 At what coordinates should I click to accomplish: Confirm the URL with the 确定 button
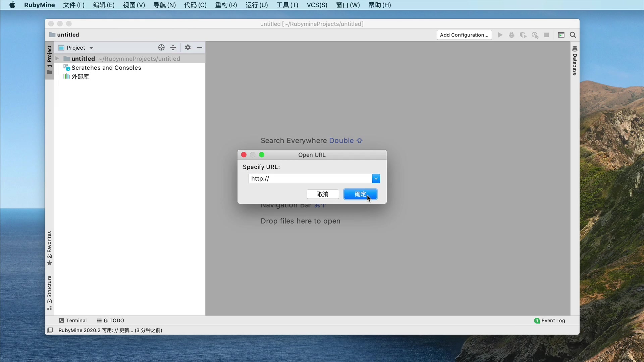(360, 194)
